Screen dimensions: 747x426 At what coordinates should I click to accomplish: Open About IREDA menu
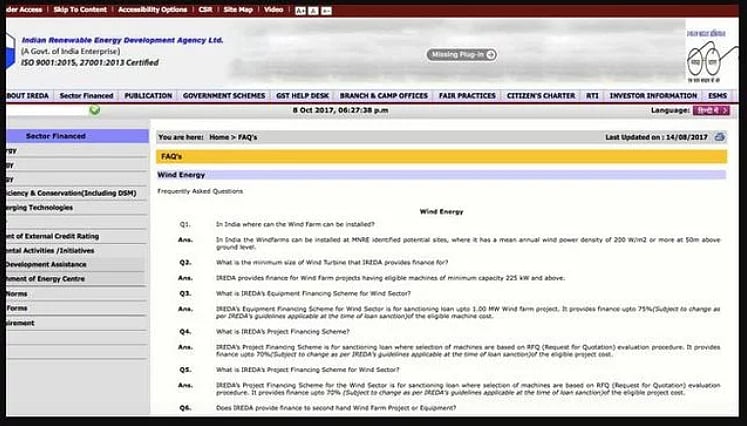click(x=28, y=96)
